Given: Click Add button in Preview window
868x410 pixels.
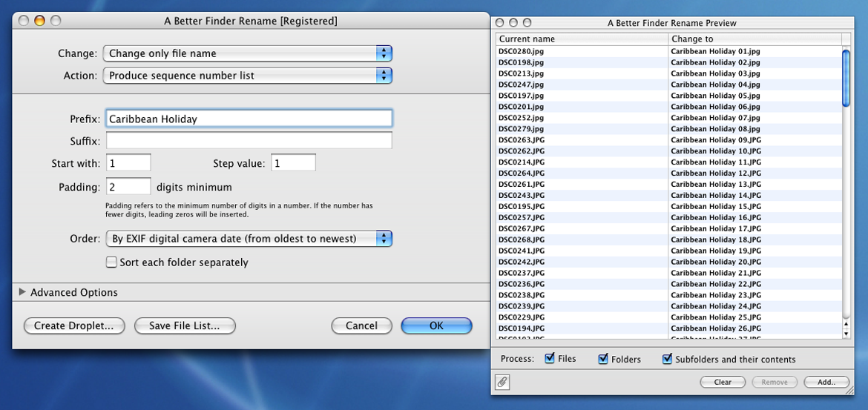Looking at the screenshot, I should click(826, 382).
